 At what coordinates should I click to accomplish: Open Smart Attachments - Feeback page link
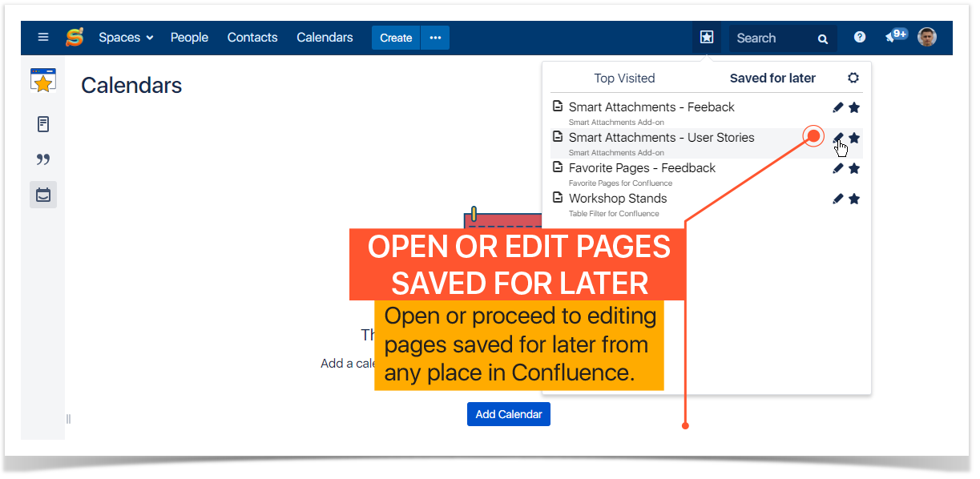(x=651, y=107)
